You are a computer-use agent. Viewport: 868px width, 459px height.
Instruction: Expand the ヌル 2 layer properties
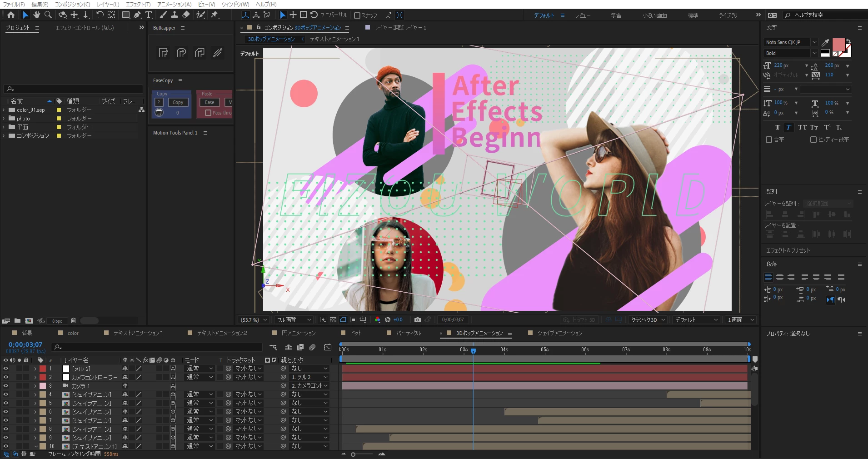click(x=35, y=369)
